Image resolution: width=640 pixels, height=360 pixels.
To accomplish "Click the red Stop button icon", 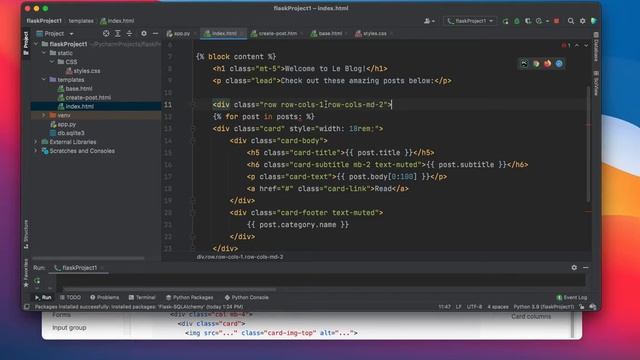I will tap(556, 21).
